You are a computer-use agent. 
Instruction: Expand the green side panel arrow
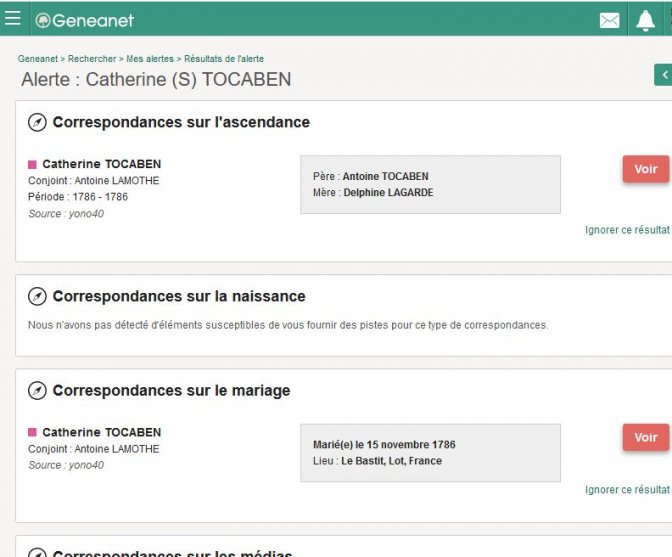point(662,75)
